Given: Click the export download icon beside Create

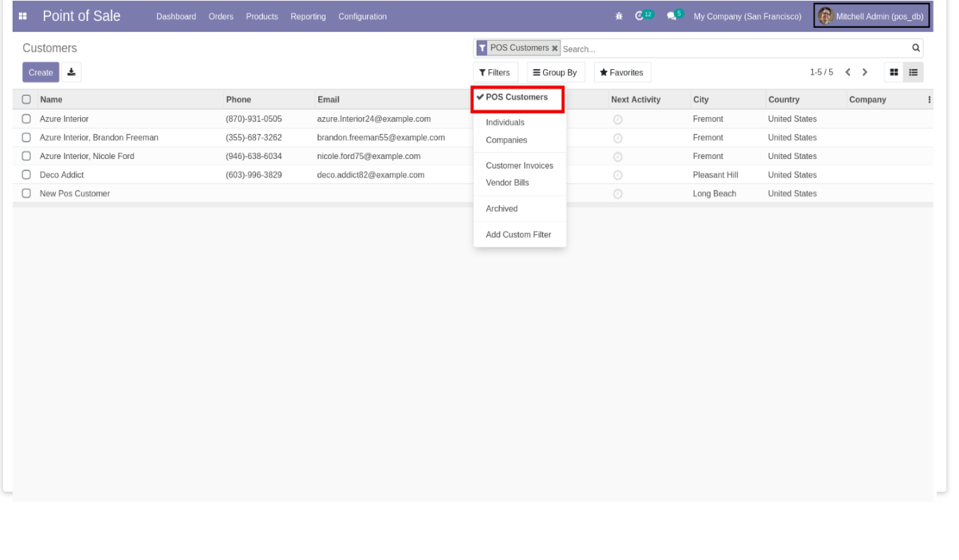Looking at the screenshot, I should point(72,72).
